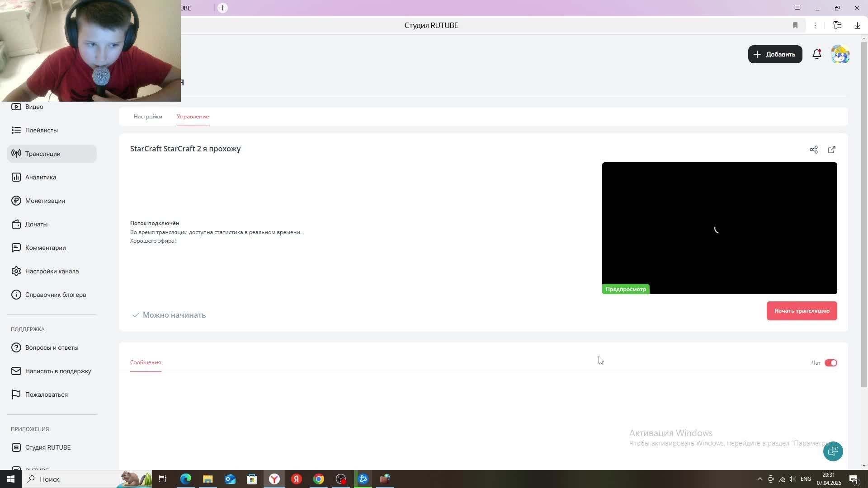
Task: Open Google Chrome from the taskbar
Action: click(319, 479)
